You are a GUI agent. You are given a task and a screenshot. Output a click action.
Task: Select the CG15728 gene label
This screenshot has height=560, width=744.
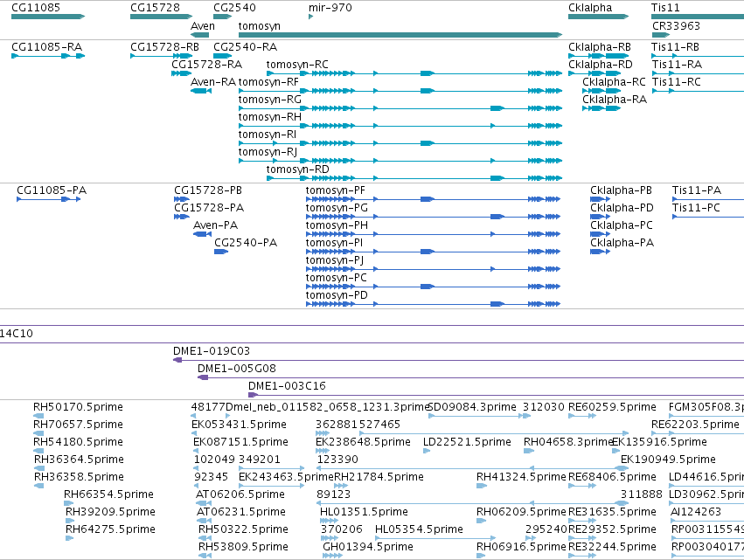click(155, 8)
